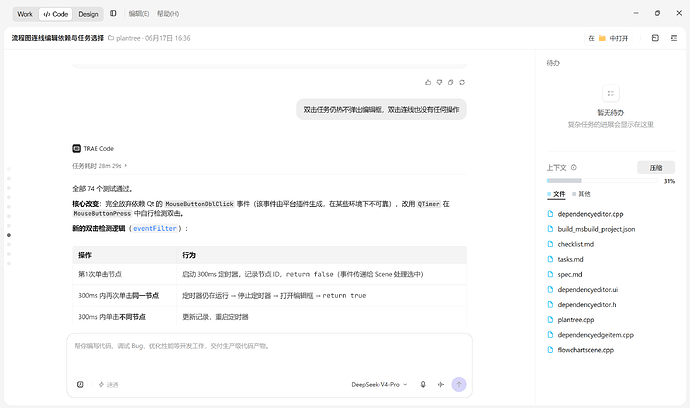Click the microphone voice input icon

point(423,384)
